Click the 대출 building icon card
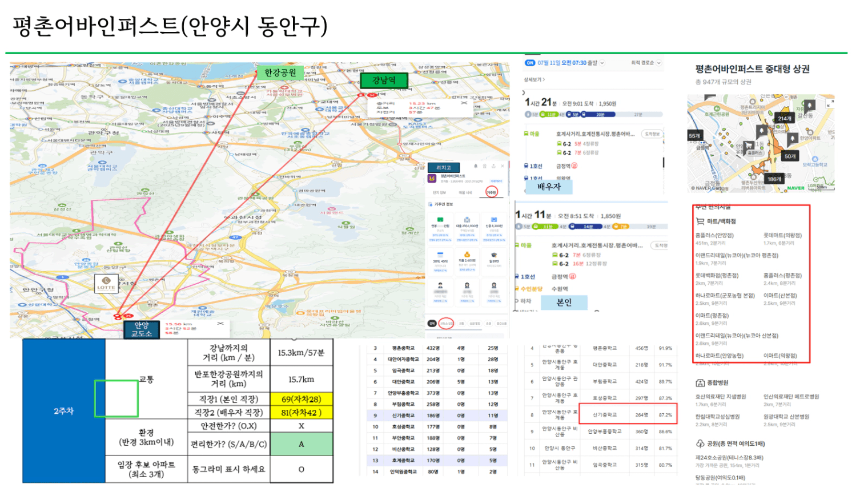 click(467, 228)
